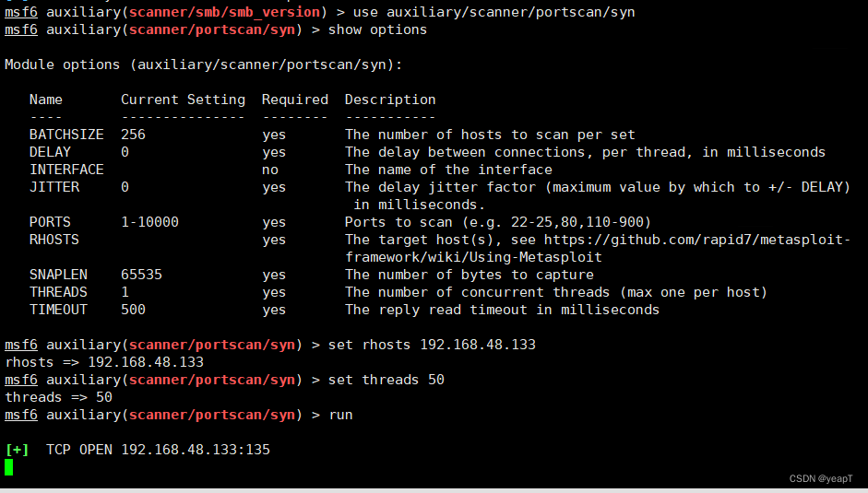Viewport: 868px width, 493px height.
Task: Click the github.com/rapid7 metasploit URL
Action: coord(697,240)
